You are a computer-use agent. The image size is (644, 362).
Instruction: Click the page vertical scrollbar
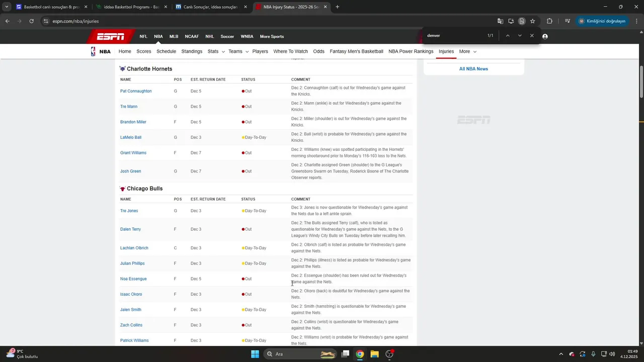tap(641, 82)
